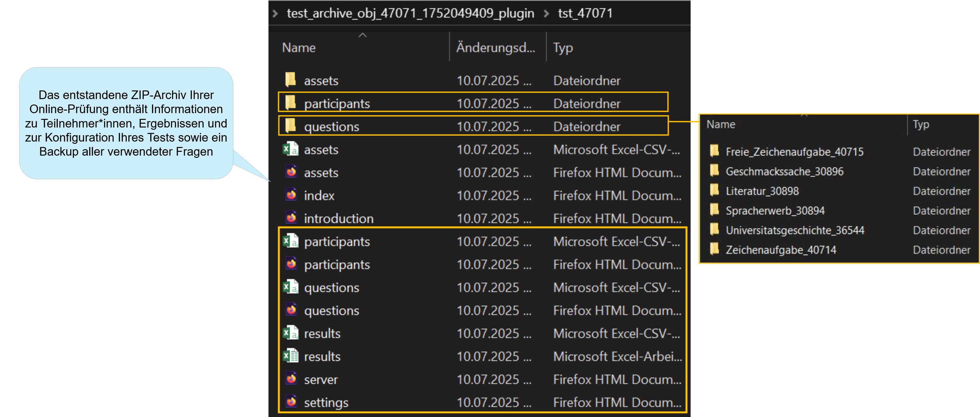The image size is (980, 417).
Task: Select the Spracherwerb_30894 folder name
Action: 775,211
